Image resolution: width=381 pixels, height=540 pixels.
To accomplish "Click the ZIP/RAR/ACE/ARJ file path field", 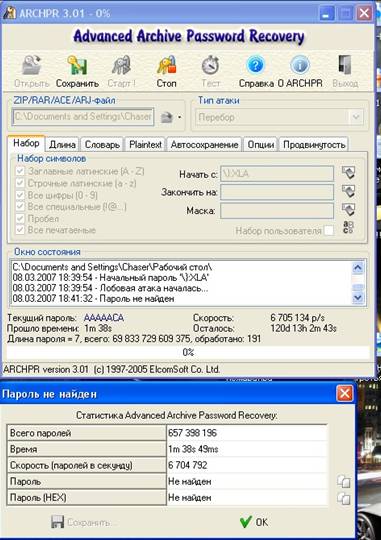I will [83, 117].
